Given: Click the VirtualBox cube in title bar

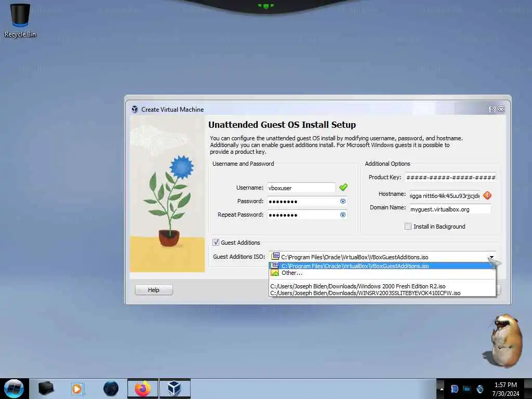Looking at the screenshot, I should point(135,109).
